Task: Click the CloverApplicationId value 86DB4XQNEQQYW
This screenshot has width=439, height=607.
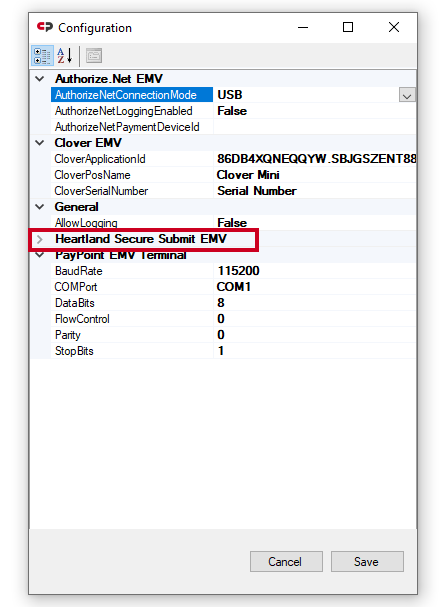Action: click(x=315, y=159)
